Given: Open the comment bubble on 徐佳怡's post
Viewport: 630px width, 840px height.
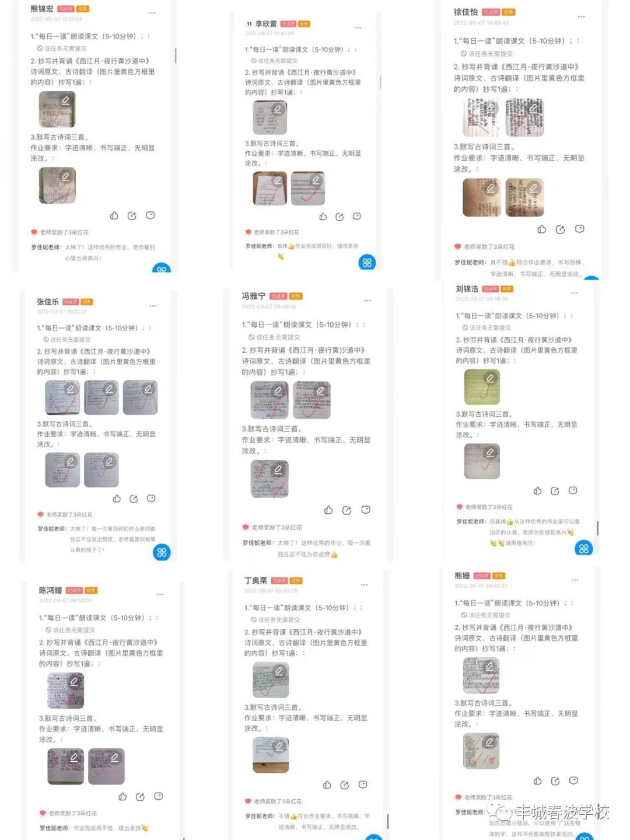Looking at the screenshot, I should (x=579, y=229).
